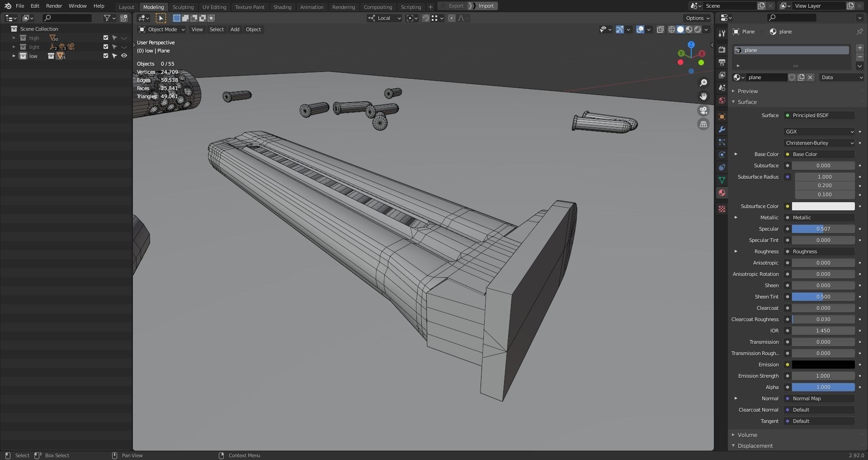This screenshot has height=460, width=868.
Task: Click the viewport pan hand icon
Action: 703,96
